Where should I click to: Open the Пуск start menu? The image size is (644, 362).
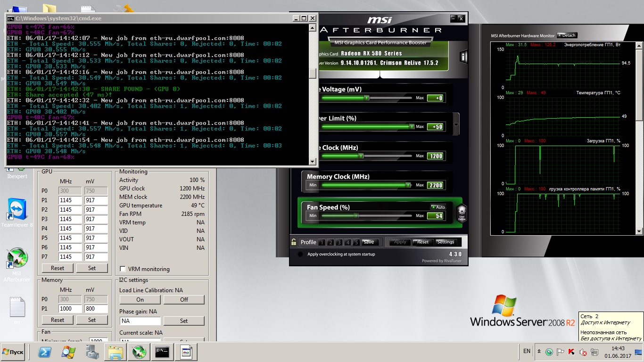[x=13, y=352]
